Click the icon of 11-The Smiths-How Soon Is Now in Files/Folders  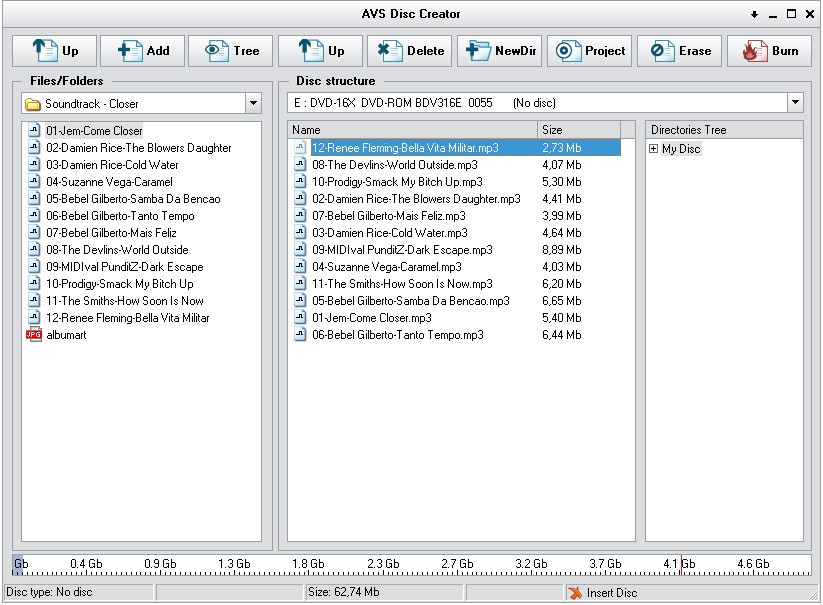tap(34, 301)
